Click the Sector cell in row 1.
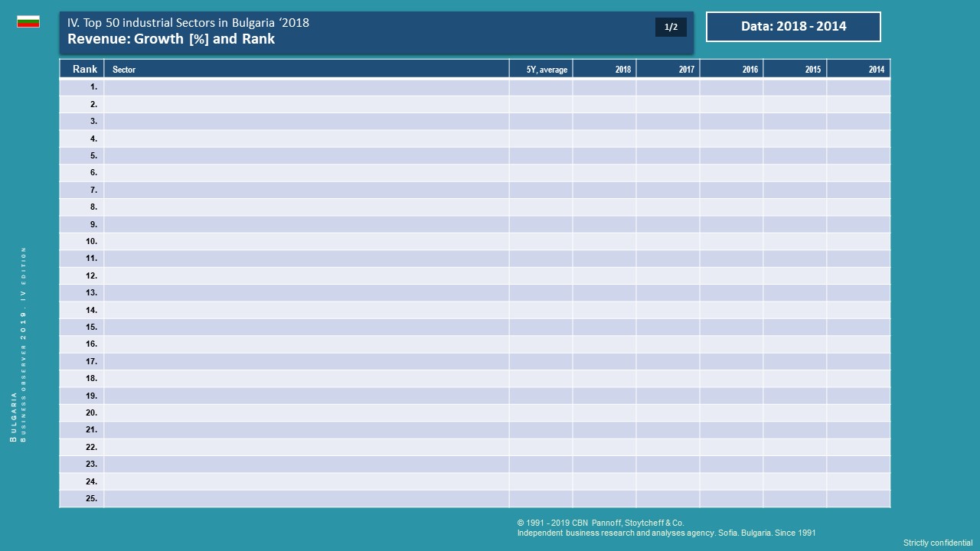Screen dimensions: 980x551 [306, 87]
